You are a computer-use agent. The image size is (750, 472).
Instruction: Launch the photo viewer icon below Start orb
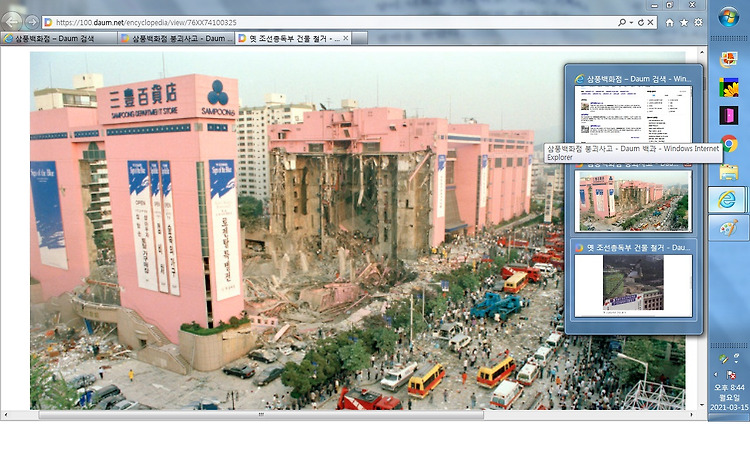pyautogui.click(x=729, y=59)
